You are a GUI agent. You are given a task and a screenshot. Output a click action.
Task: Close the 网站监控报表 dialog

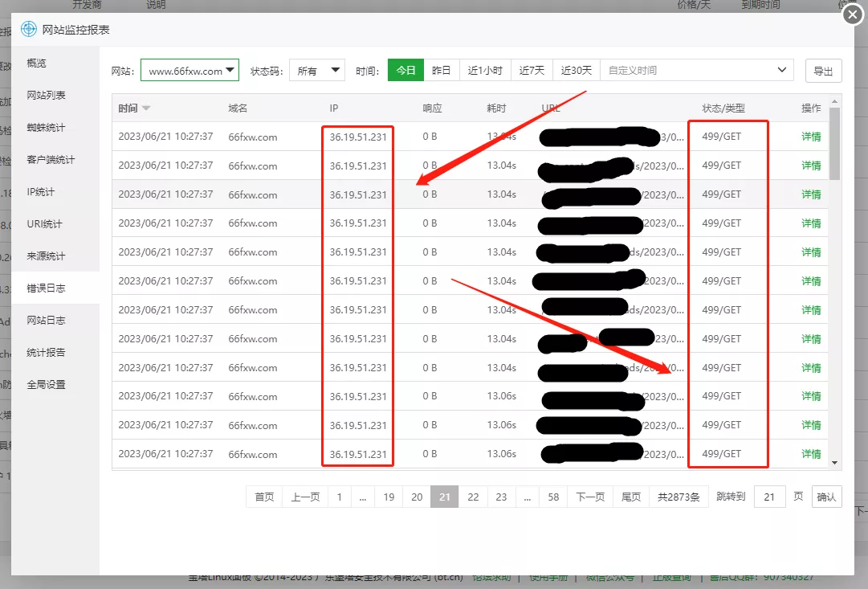coord(853,15)
